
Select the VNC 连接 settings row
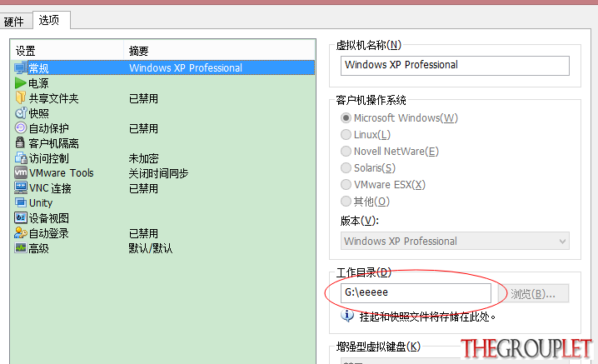click(164, 188)
